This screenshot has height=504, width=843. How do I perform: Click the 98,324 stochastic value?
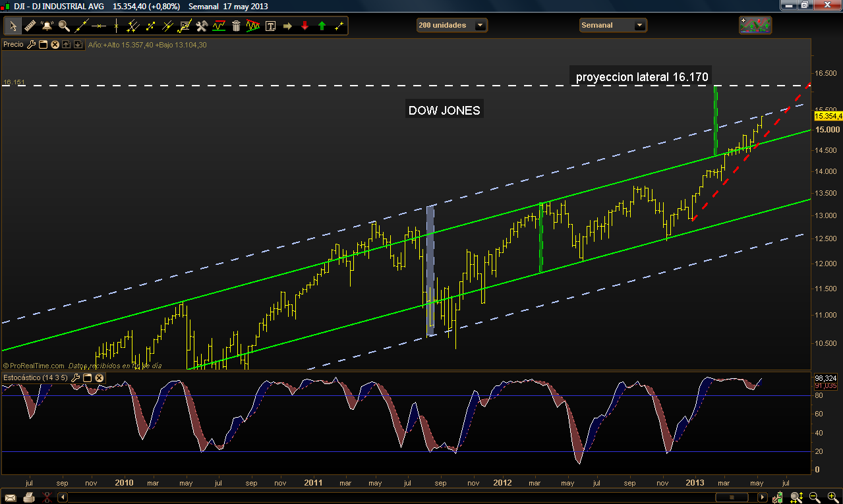click(826, 379)
